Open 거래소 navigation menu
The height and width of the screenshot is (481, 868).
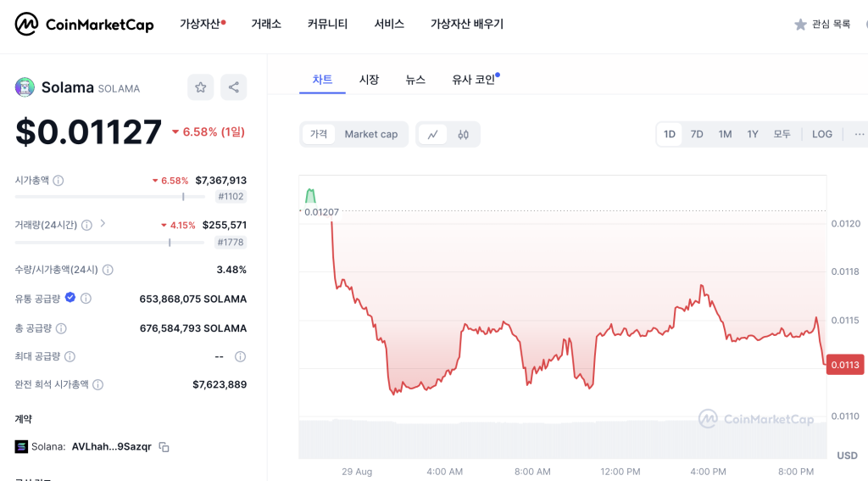(266, 24)
